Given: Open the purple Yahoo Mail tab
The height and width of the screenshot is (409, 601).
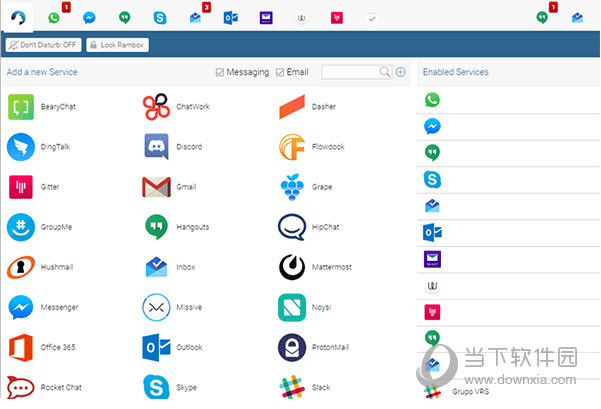Looking at the screenshot, I should click(266, 18).
